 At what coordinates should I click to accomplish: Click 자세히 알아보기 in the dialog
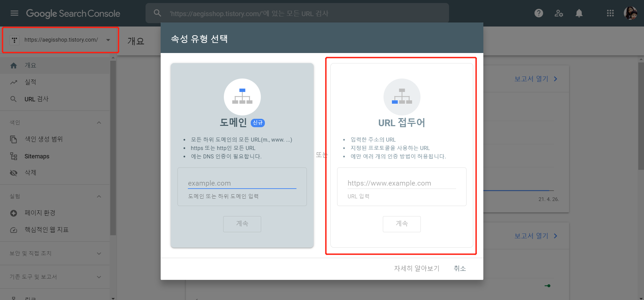pos(417,268)
